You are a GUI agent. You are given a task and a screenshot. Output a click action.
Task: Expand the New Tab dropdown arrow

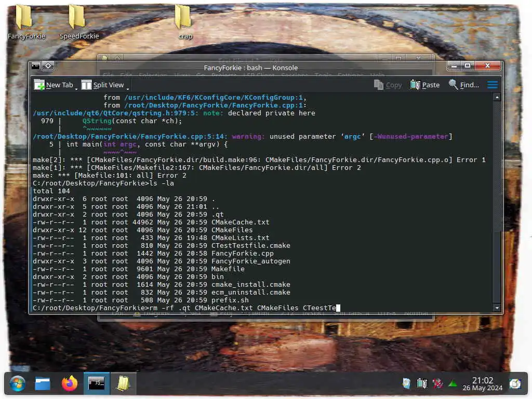76,88
